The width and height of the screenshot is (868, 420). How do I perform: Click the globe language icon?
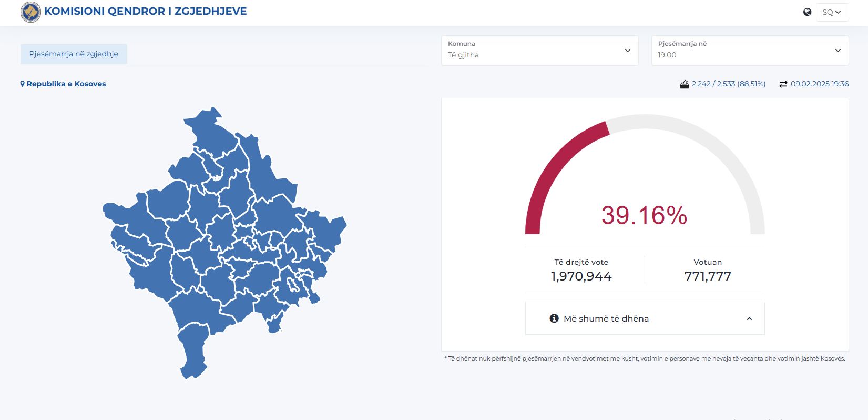point(807,12)
